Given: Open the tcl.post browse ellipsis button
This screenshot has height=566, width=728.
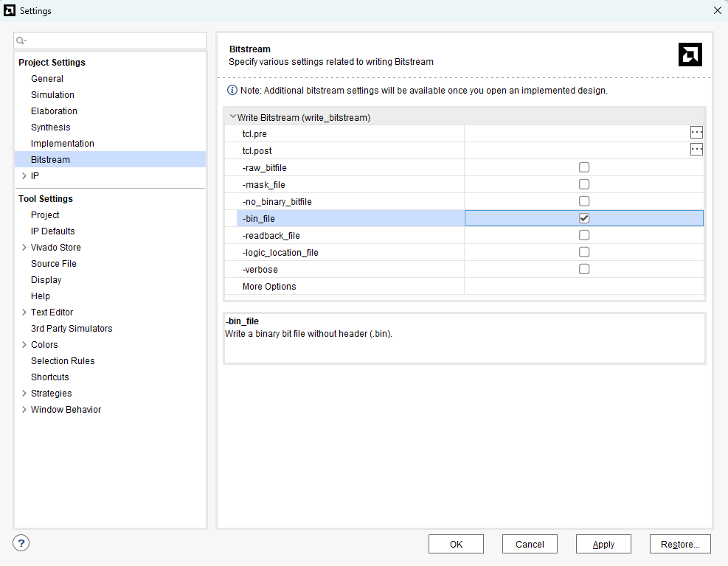Looking at the screenshot, I should click(x=696, y=150).
